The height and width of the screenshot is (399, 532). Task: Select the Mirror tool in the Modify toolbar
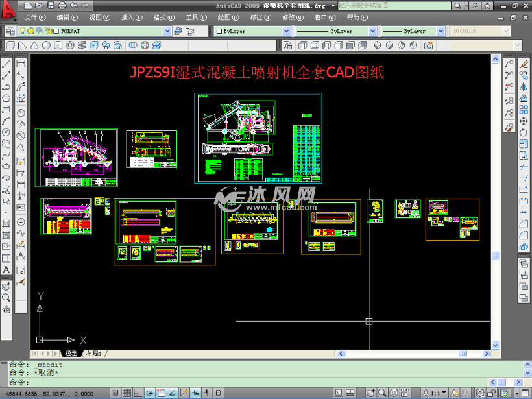pos(524,87)
